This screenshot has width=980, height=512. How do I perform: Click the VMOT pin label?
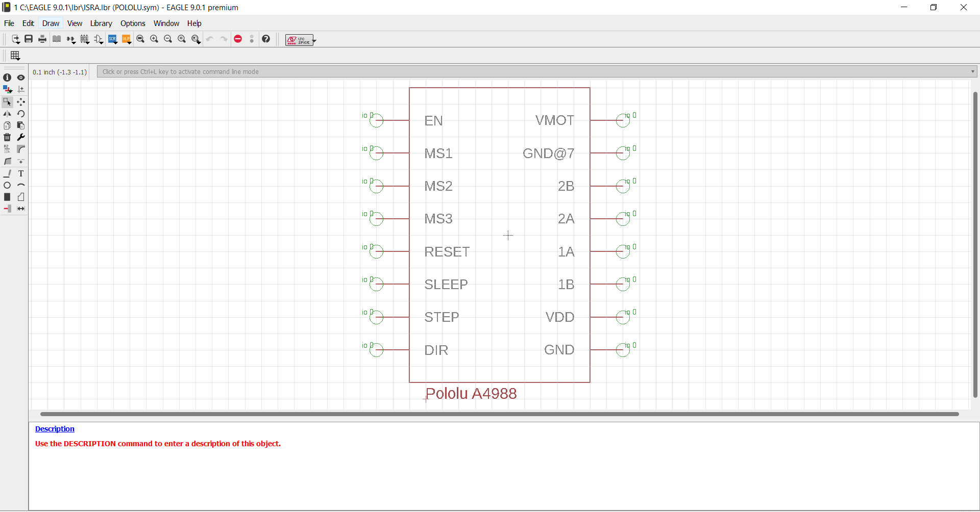pos(555,120)
